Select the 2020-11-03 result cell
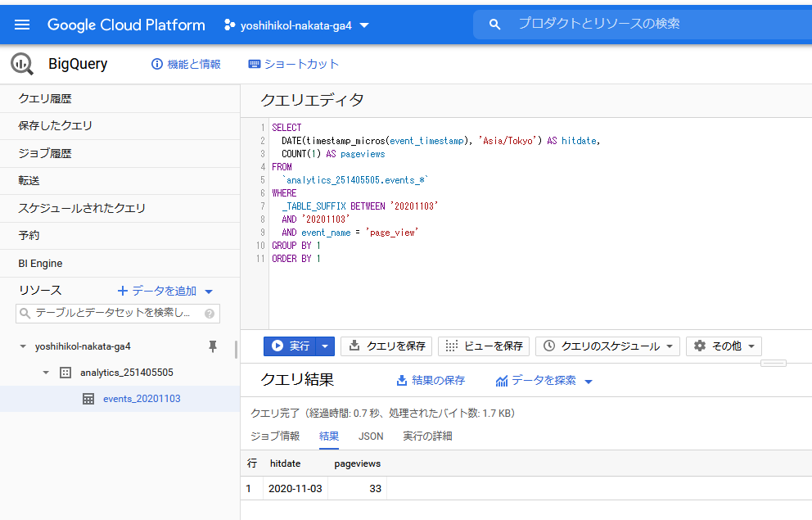Viewport: 812px width, 520px height. coord(295,488)
